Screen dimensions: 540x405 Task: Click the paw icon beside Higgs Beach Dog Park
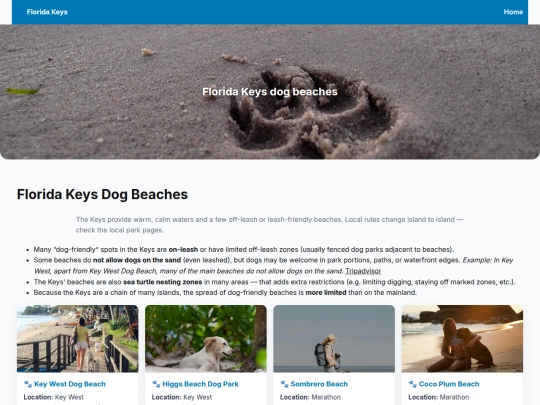click(x=156, y=384)
